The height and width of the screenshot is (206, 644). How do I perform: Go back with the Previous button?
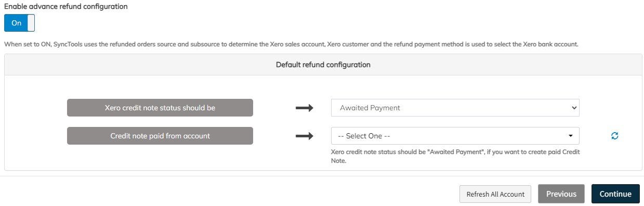561,194
